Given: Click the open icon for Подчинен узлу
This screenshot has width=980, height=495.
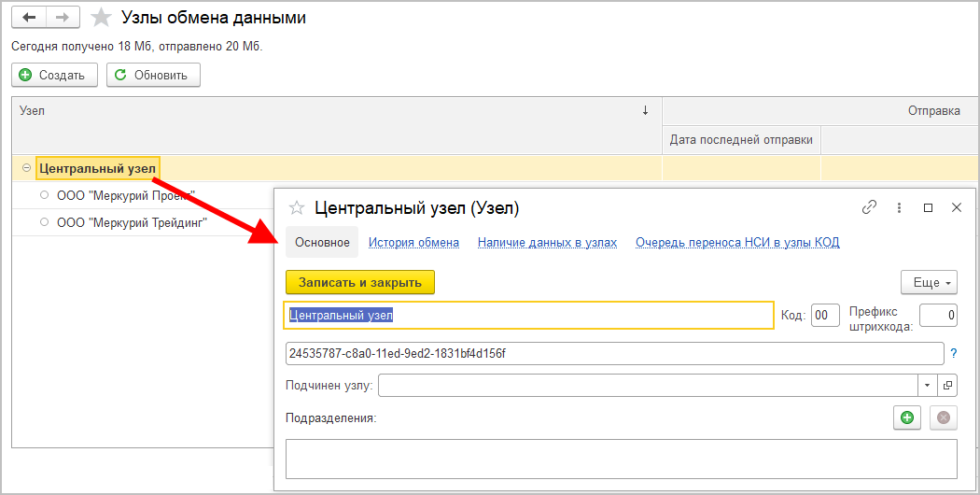Looking at the screenshot, I should 947,385.
